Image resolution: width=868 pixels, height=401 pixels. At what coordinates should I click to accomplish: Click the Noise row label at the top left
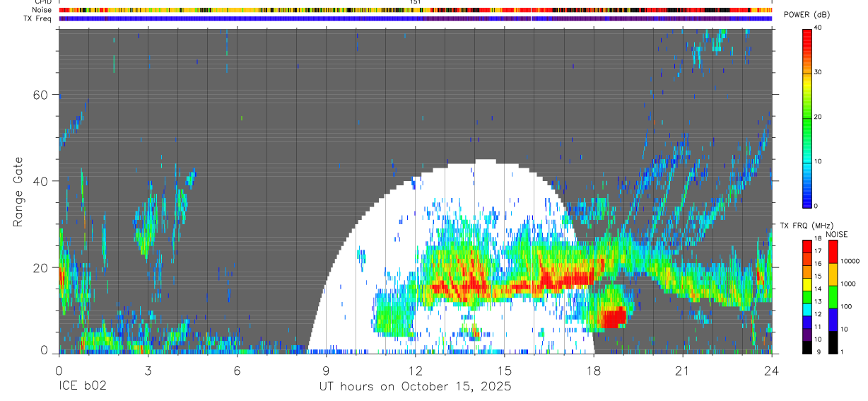[43, 10]
